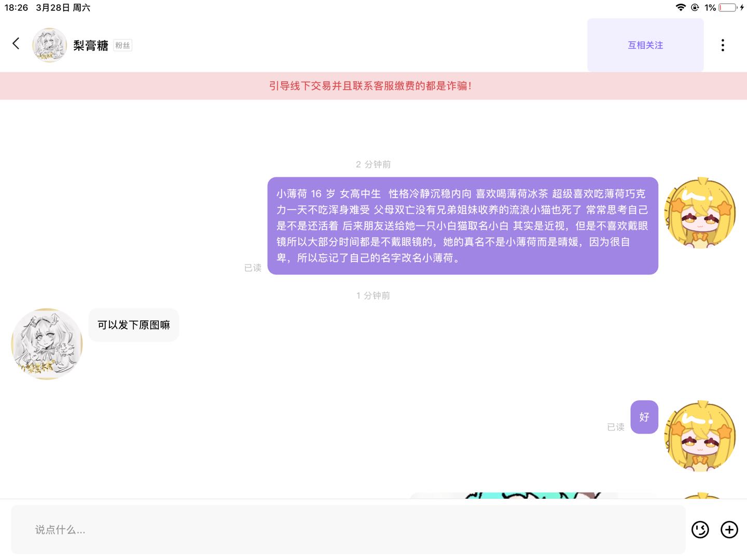Screen dimensions: 747x560
Task: Open 梨膏糖's profile avatar in header
Action: [50, 45]
